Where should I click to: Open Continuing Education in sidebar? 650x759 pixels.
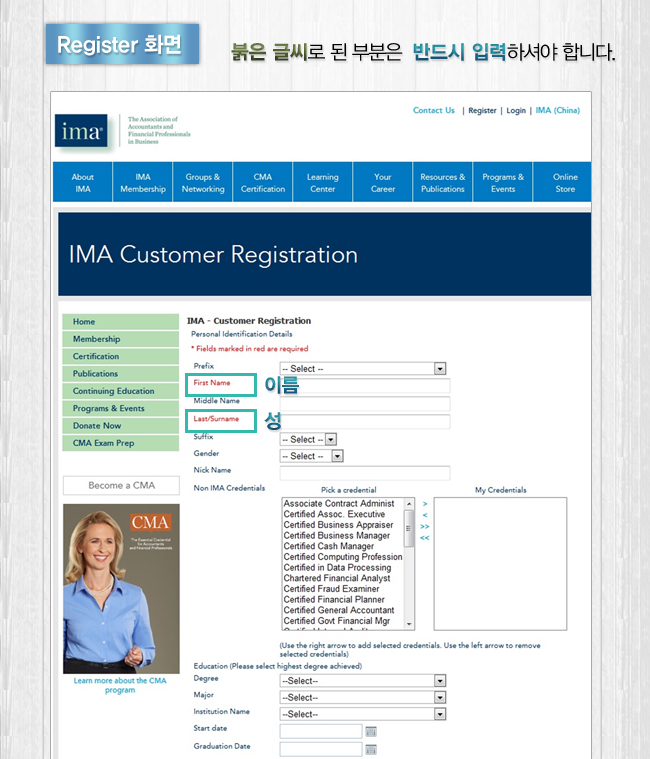pyautogui.click(x=121, y=391)
